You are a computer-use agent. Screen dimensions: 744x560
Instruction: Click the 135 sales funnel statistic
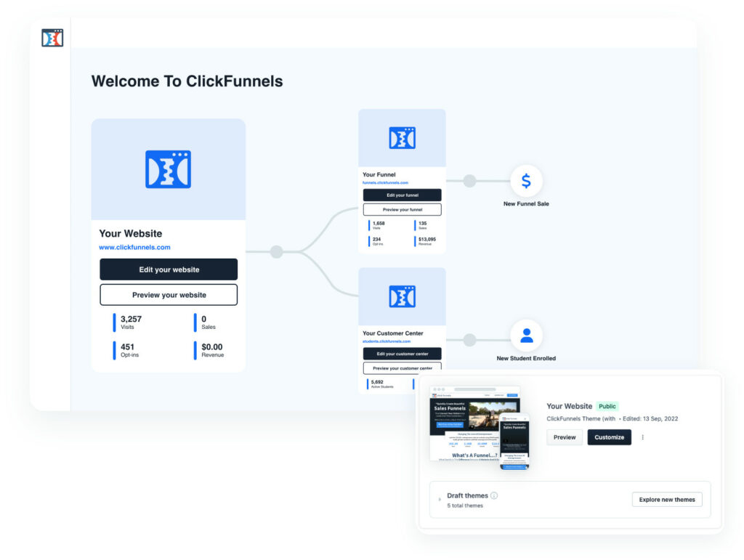(x=421, y=225)
